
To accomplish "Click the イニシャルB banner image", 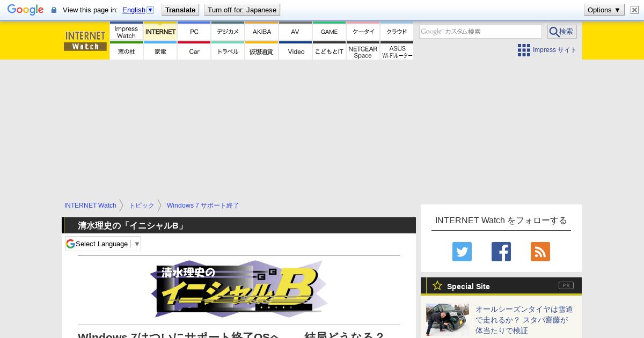I will (239, 290).
